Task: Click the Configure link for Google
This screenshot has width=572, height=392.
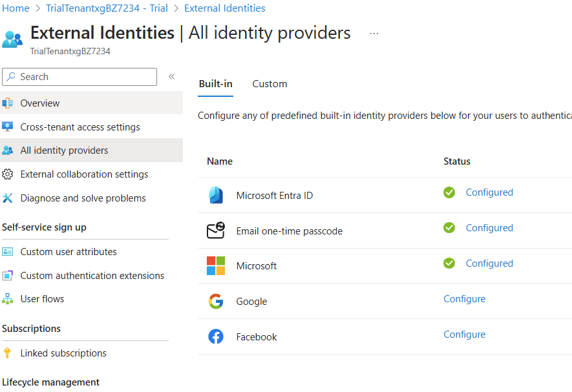Action: [464, 299]
